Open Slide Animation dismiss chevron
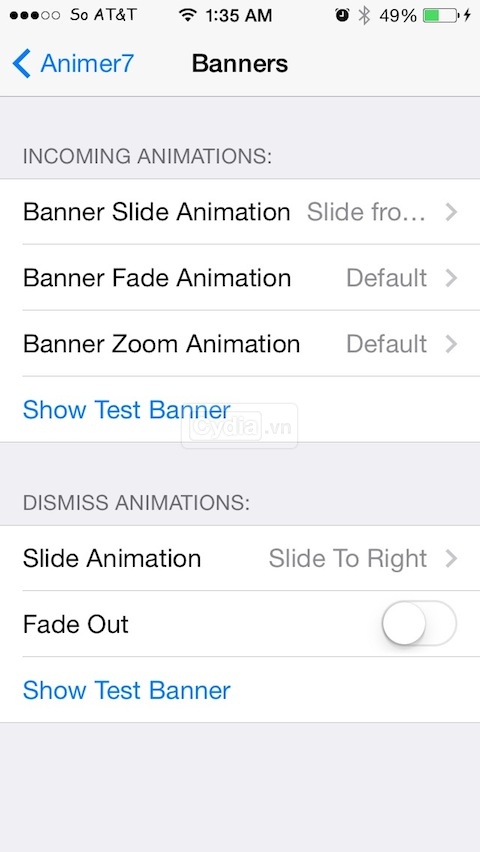480x852 pixels. [x=451, y=558]
